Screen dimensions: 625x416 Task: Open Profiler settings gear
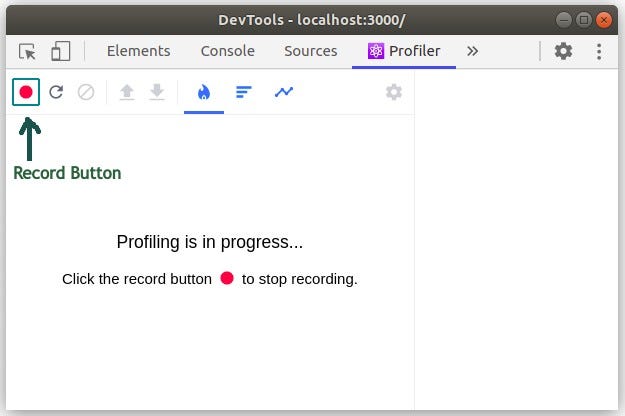(394, 92)
